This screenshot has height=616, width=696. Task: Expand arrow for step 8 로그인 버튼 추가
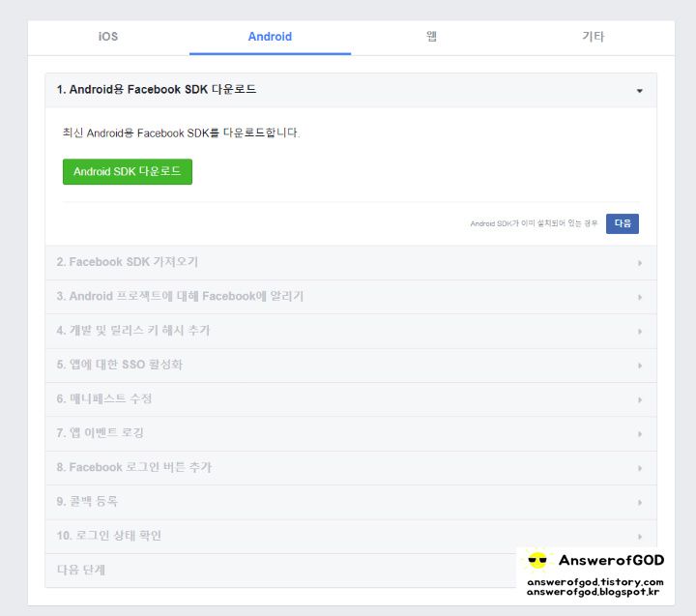tap(640, 468)
